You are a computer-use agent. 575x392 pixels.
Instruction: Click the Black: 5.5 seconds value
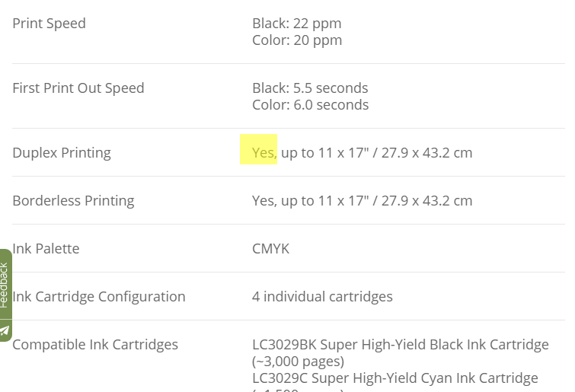[310, 88]
